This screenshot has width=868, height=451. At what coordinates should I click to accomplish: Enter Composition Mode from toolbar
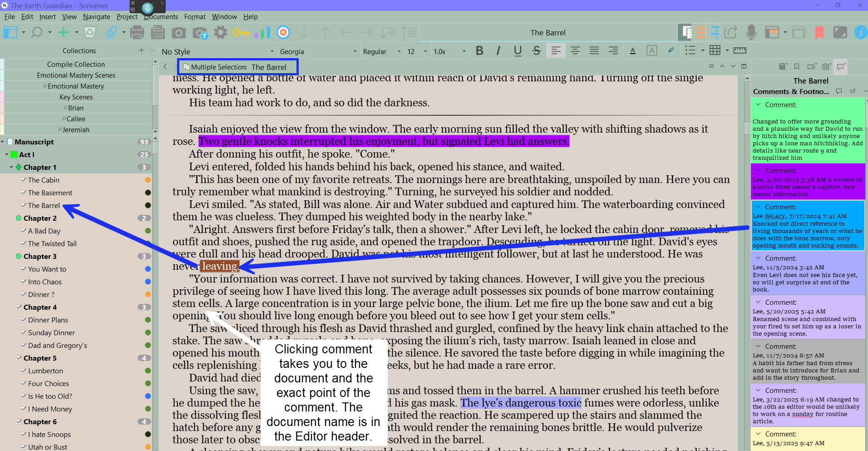click(x=840, y=32)
